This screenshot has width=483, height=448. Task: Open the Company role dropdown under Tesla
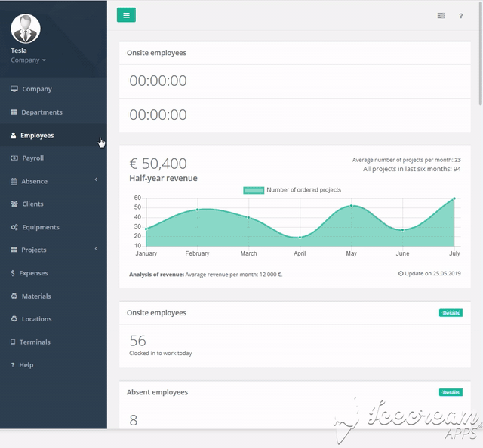(x=28, y=60)
